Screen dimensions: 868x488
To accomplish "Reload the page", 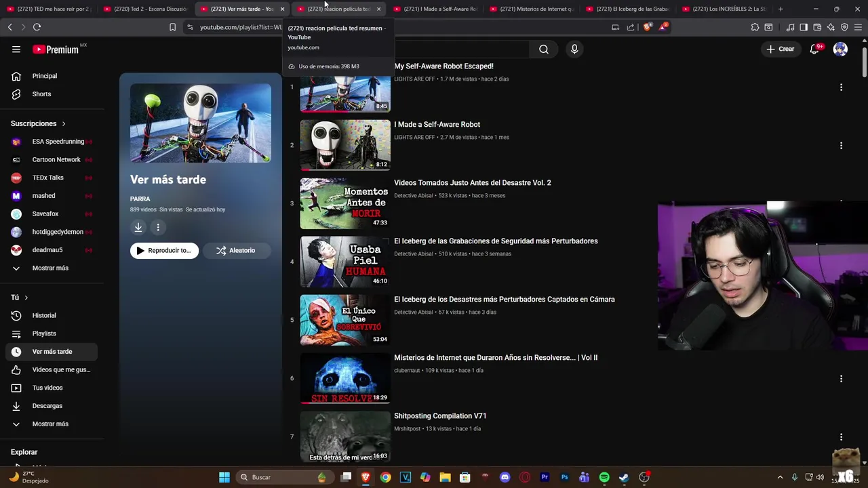I will click(37, 27).
